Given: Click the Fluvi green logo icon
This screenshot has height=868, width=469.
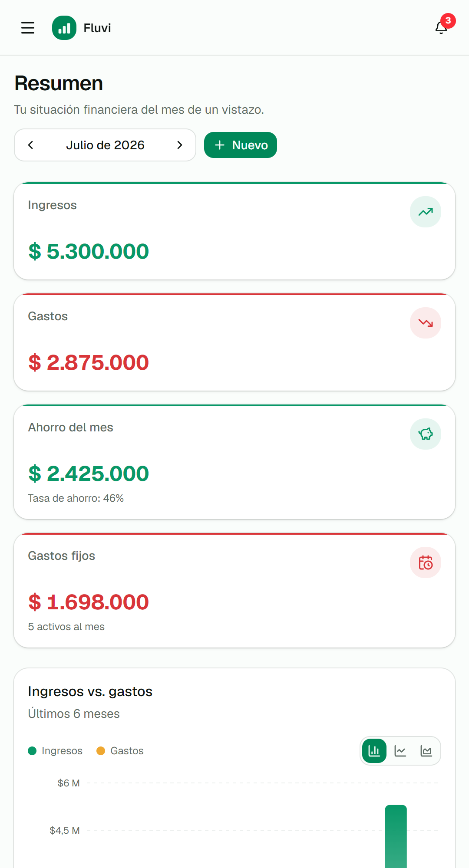Looking at the screenshot, I should pos(64,28).
